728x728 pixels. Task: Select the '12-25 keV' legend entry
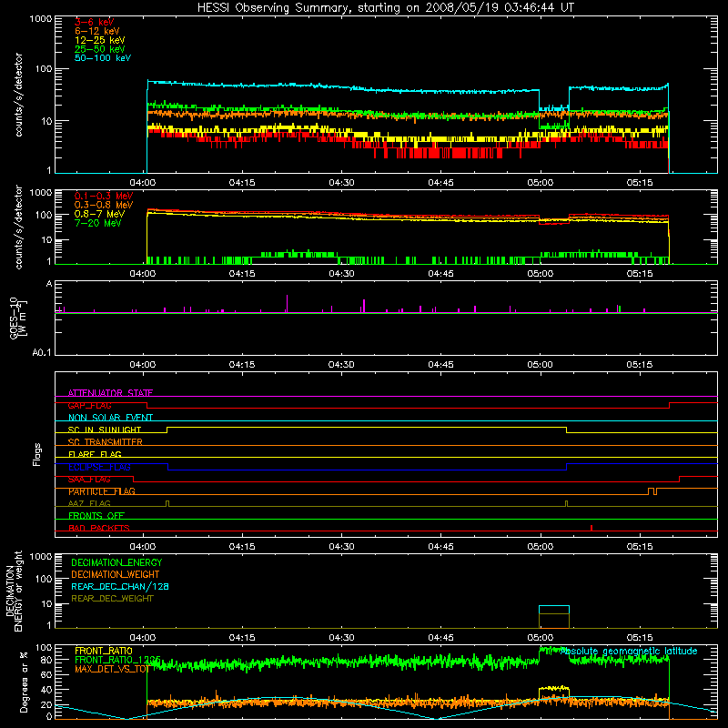[x=100, y=40]
